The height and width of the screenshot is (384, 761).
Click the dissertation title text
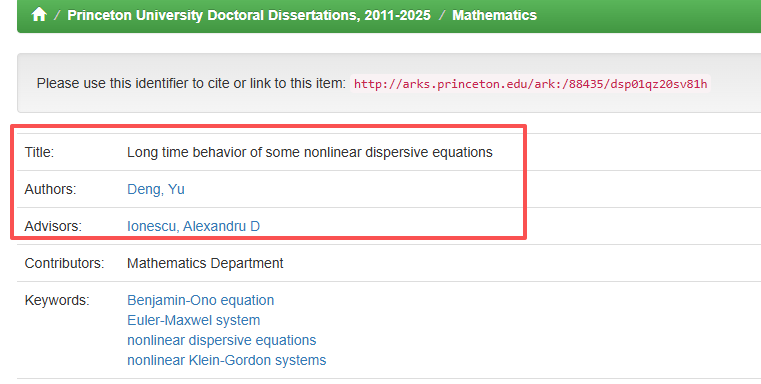point(310,152)
